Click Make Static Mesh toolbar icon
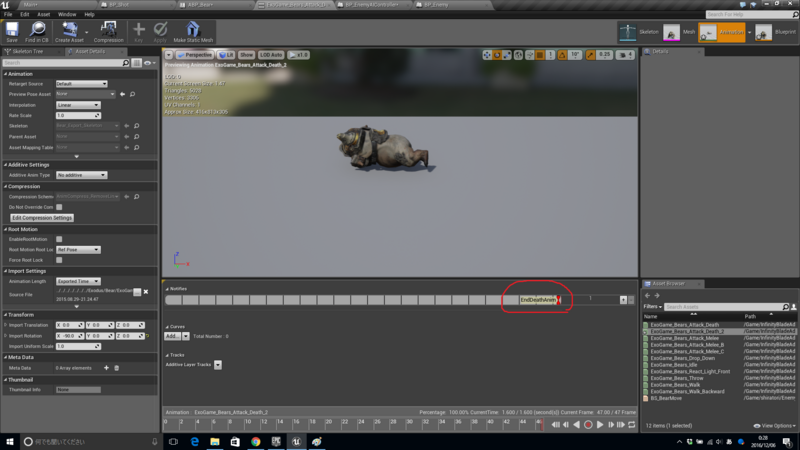 [x=193, y=32]
